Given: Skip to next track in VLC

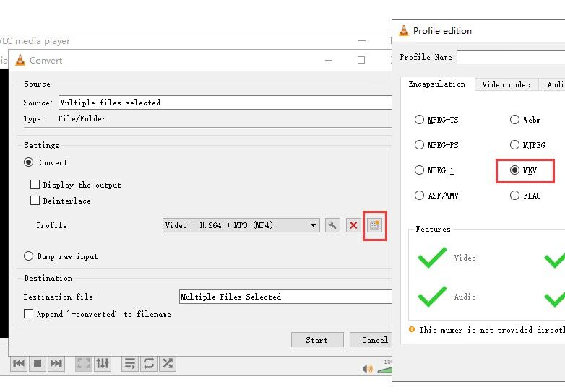Looking at the screenshot, I should 56,363.
